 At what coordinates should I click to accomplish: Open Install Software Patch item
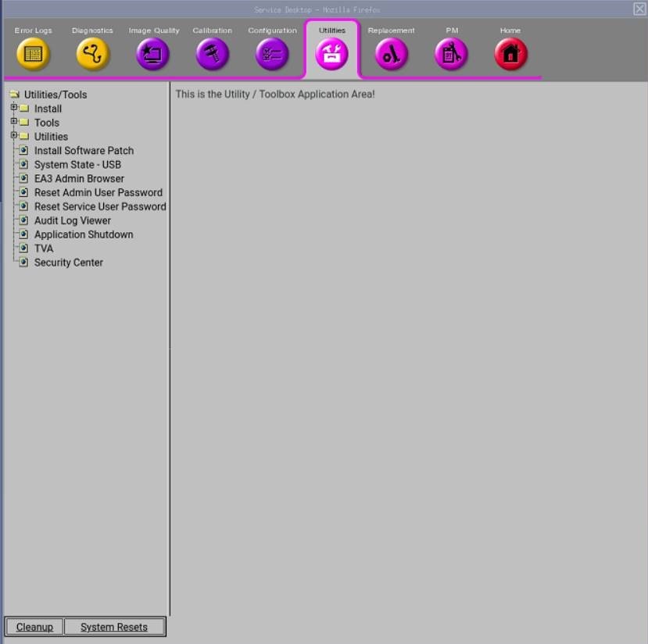point(84,151)
